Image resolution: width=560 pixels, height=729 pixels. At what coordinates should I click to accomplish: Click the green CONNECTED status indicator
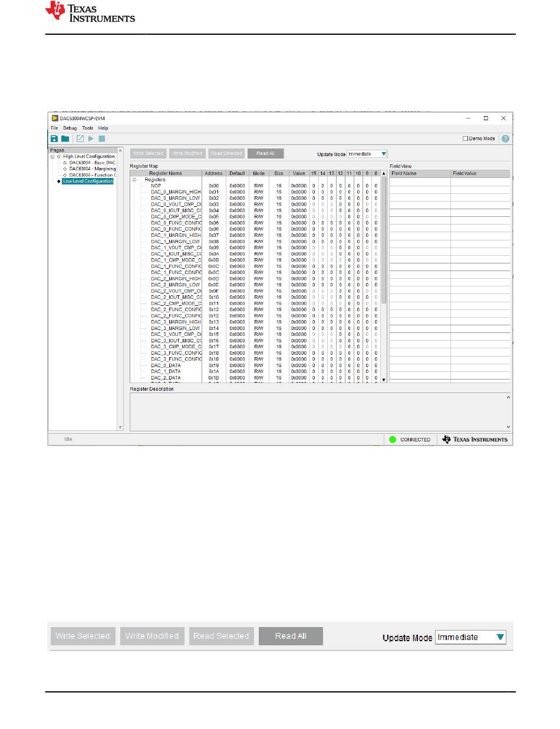pos(393,439)
